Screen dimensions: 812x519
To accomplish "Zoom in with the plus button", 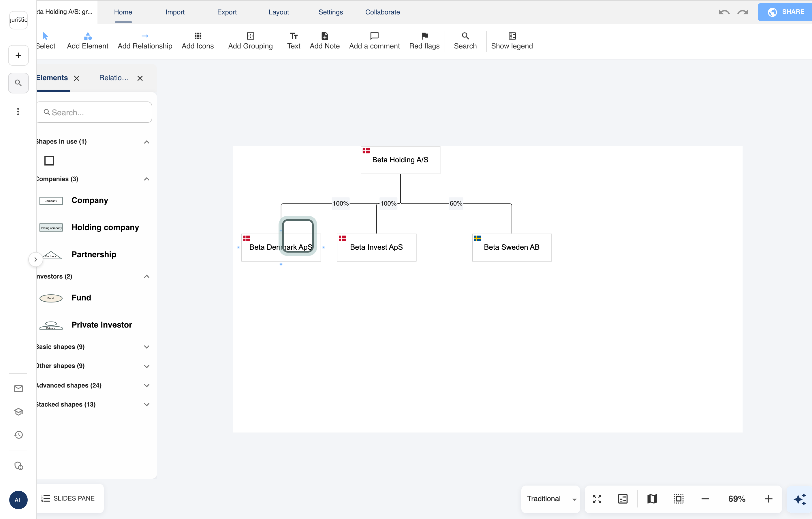I will point(768,499).
